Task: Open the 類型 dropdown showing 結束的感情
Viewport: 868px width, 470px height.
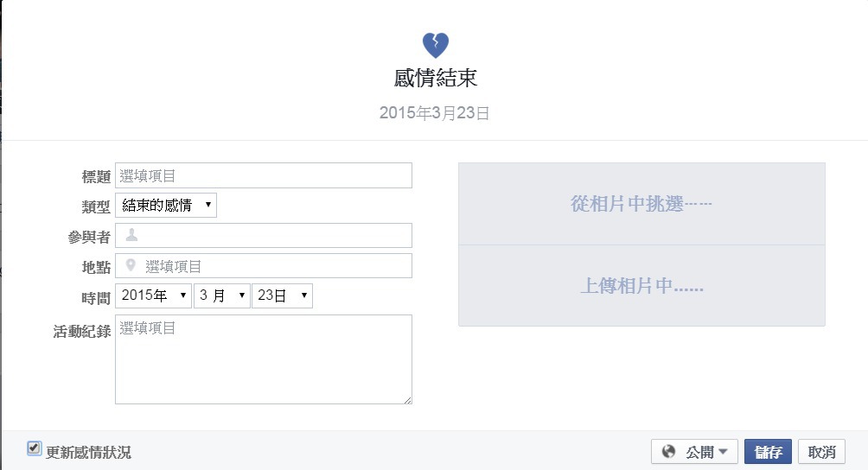Action: click(x=165, y=205)
